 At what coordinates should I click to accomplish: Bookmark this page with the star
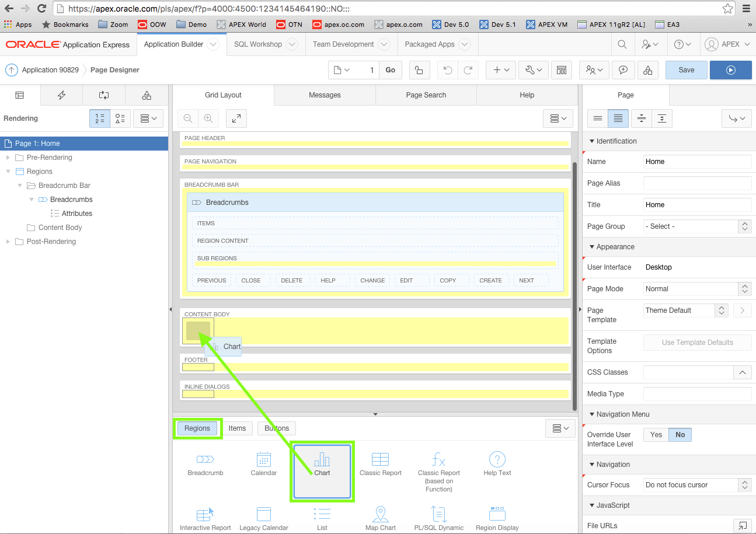(x=727, y=9)
